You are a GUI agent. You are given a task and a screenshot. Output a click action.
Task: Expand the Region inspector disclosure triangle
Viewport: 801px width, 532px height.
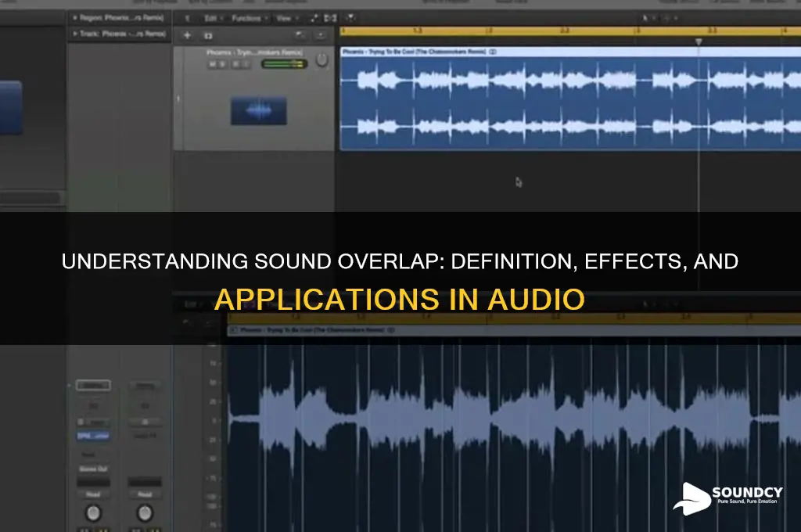[x=75, y=18]
